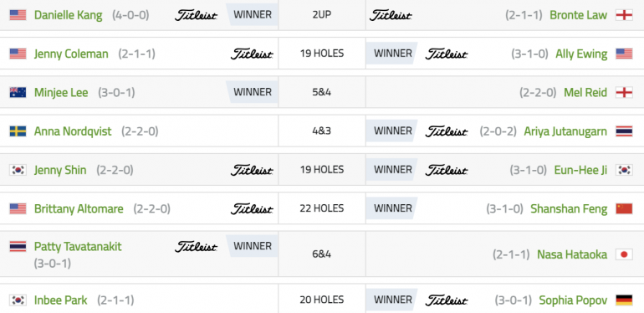Click the China flag beside Shanshan Feng
Viewport: 644px width, 313px height.
tap(624, 208)
